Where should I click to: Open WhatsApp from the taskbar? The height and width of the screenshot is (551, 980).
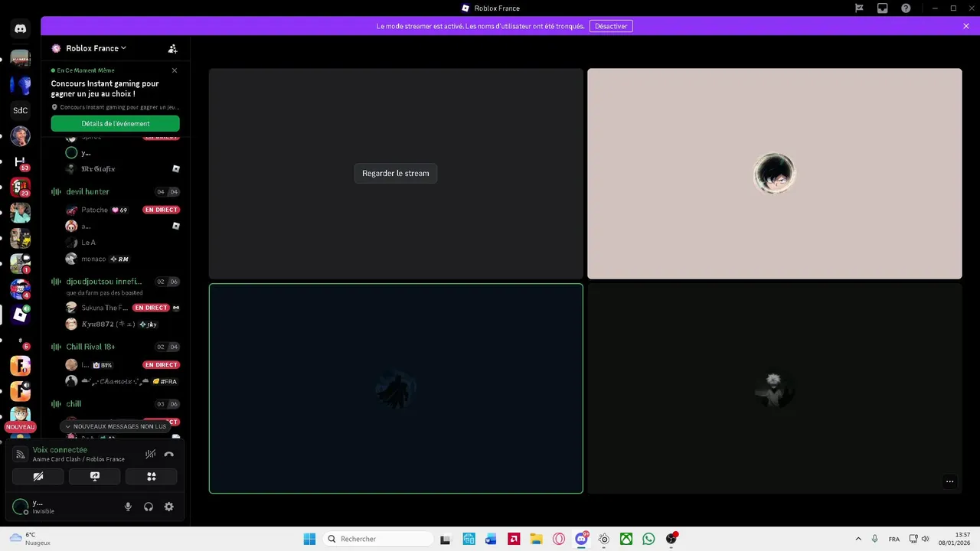[648, 539]
